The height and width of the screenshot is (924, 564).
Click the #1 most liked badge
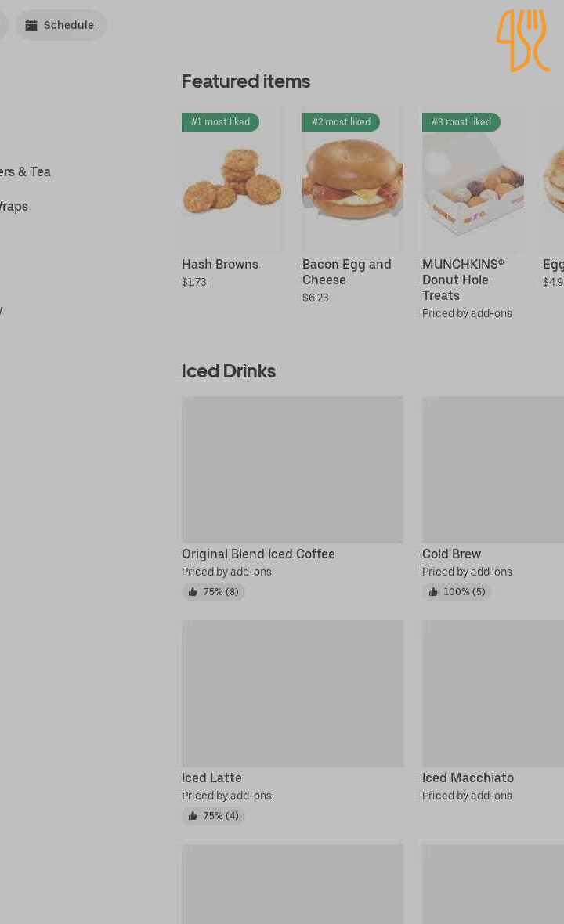[x=220, y=122]
